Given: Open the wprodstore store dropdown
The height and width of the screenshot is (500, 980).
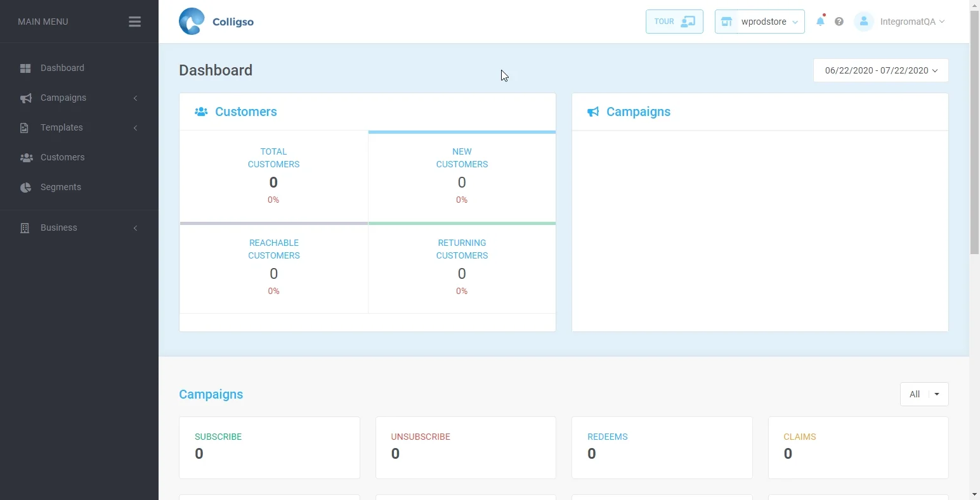Looking at the screenshot, I should tap(760, 22).
